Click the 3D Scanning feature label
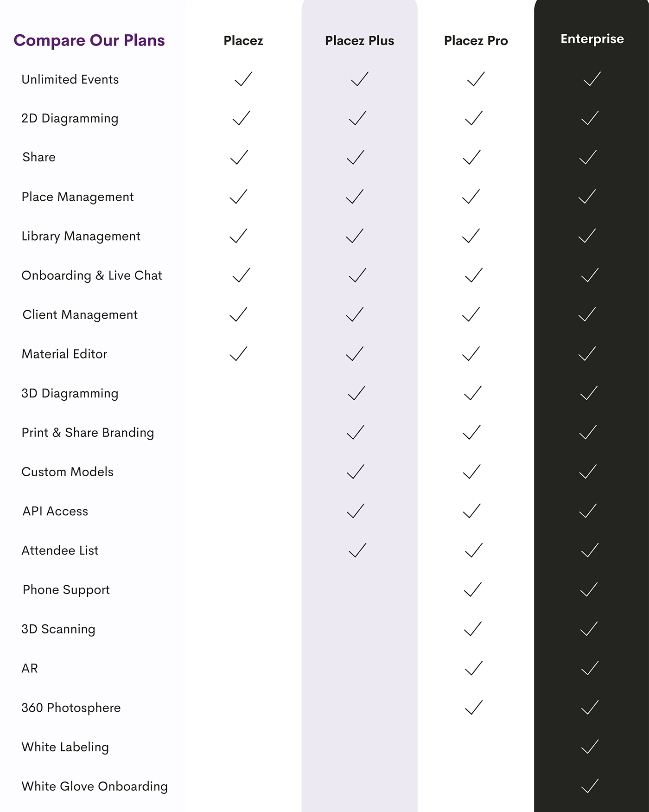This screenshot has height=812, width=649. coord(58,629)
